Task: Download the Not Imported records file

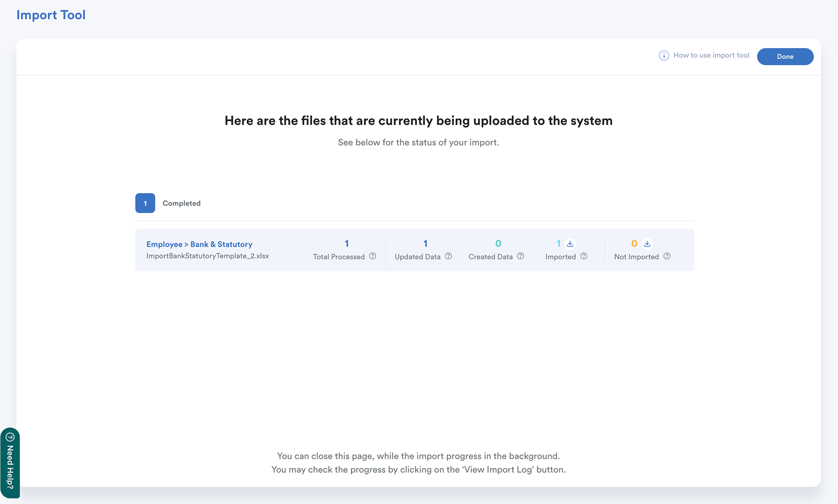Action: coord(647,244)
